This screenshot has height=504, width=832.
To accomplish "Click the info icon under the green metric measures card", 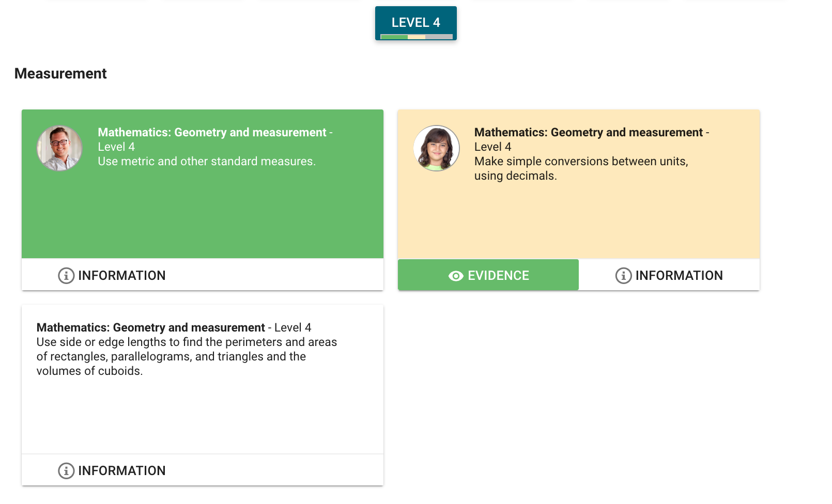I will (x=66, y=276).
